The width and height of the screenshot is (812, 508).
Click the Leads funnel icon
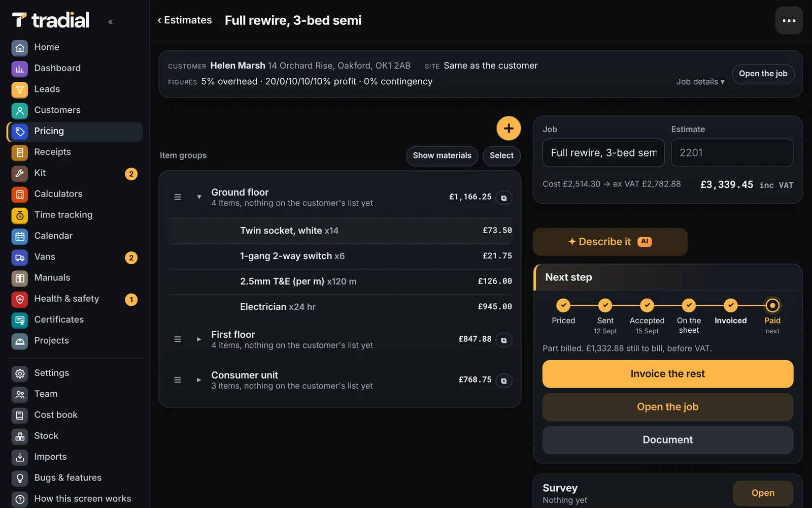[x=20, y=89]
